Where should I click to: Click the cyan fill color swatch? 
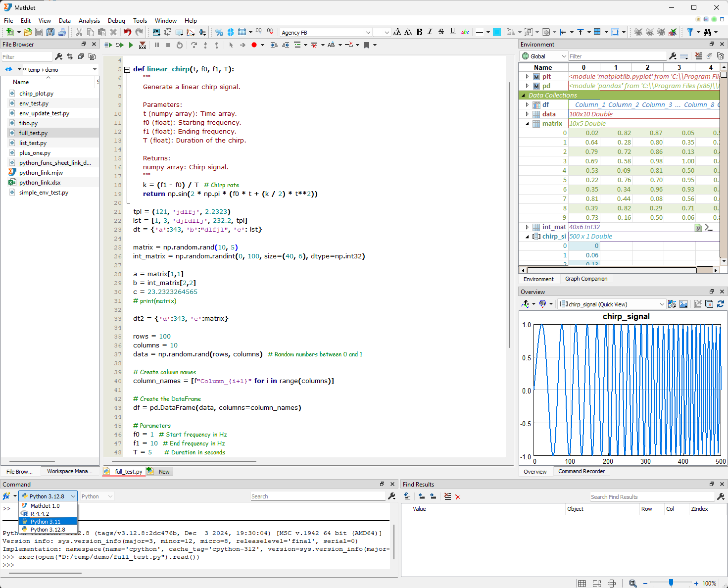pyautogui.click(x=497, y=32)
